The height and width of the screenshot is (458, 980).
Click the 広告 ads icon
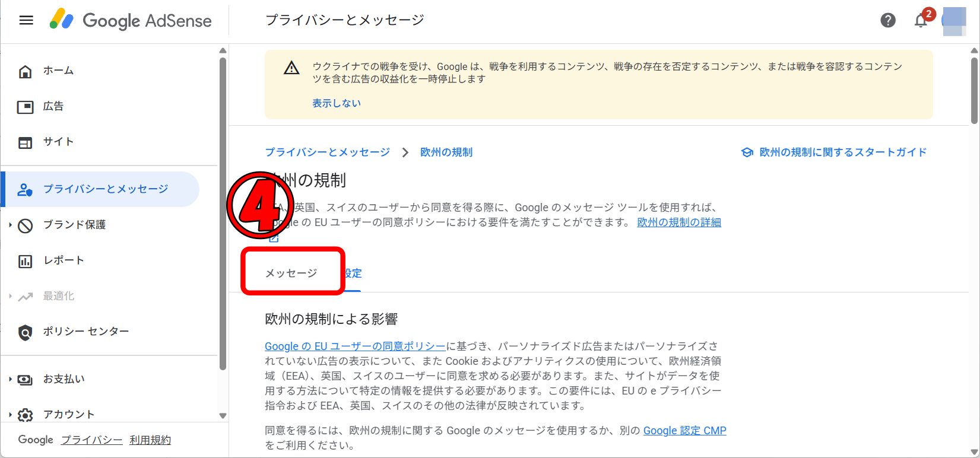pos(25,107)
